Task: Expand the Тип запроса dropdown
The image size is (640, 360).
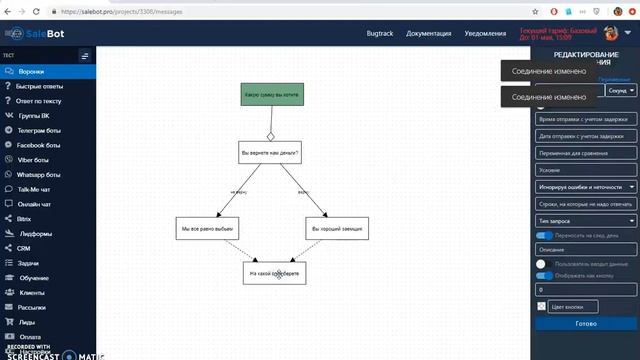Action: pyautogui.click(x=586, y=221)
